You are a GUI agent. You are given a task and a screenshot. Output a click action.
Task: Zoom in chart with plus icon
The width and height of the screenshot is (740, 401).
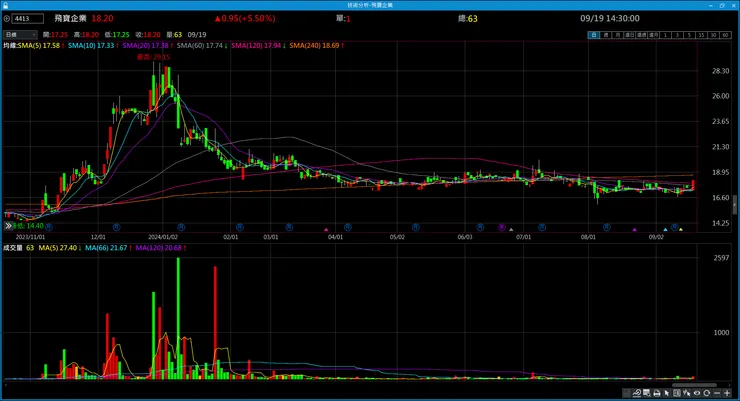pos(727,393)
